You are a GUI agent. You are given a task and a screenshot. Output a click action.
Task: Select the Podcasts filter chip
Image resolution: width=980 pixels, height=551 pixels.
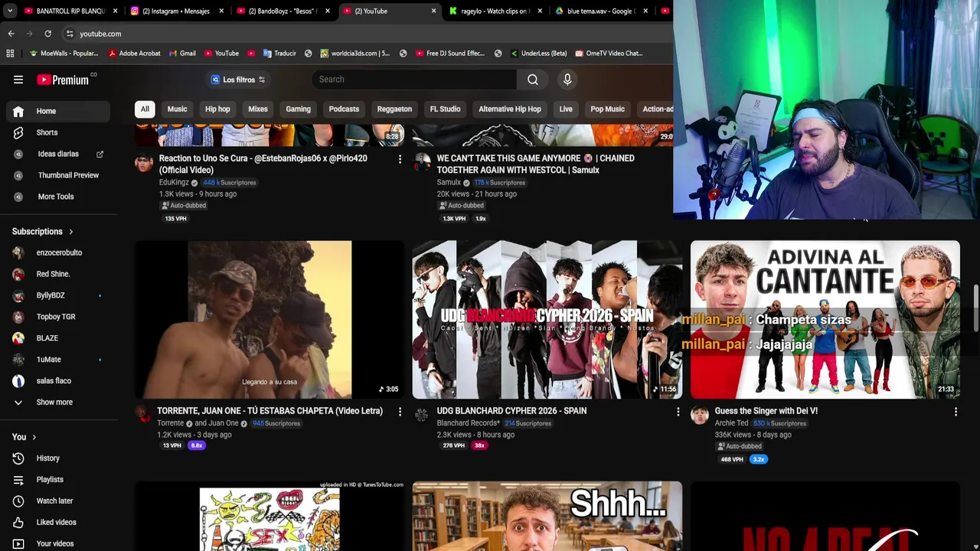click(344, 109)
